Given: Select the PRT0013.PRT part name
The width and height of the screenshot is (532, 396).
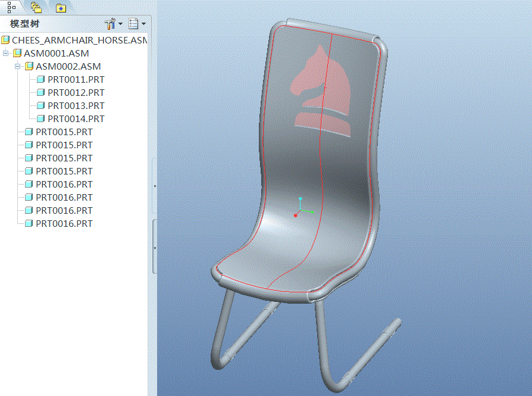Looking at the screenshot, I should pyautogui.click(x=76, y=106).
